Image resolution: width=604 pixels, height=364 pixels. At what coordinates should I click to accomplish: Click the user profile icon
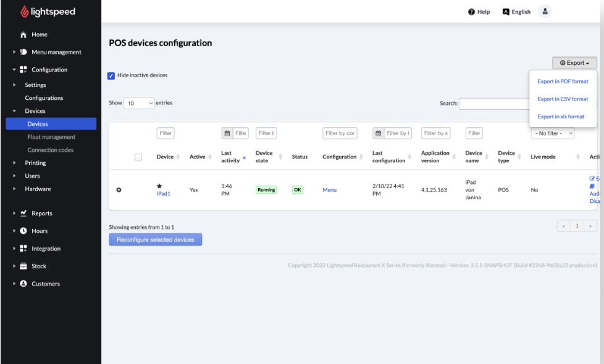point(544,12)
